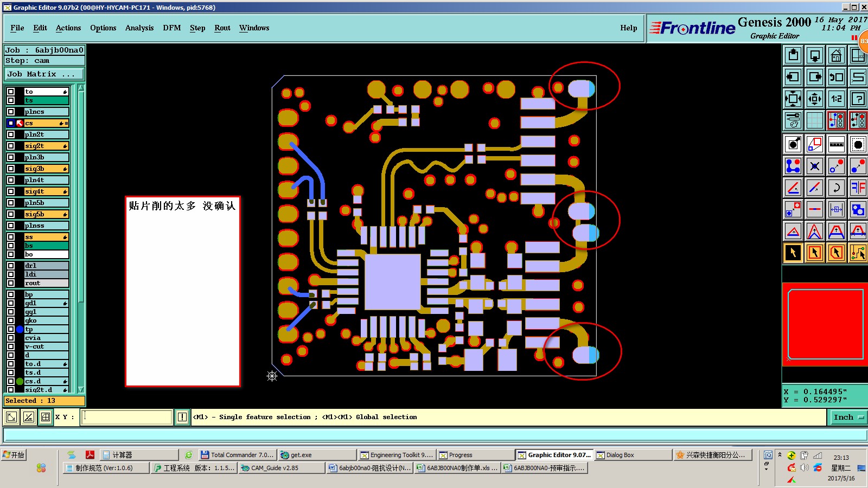
Task: Click the Home view icon
Action: coord(836,55)
